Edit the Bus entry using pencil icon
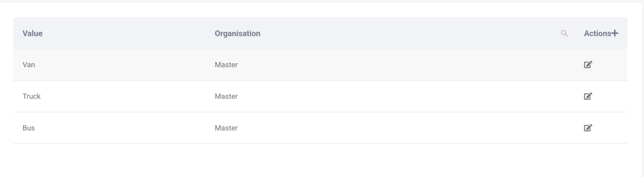Screen dimensions: 644x177 point(588,128)
